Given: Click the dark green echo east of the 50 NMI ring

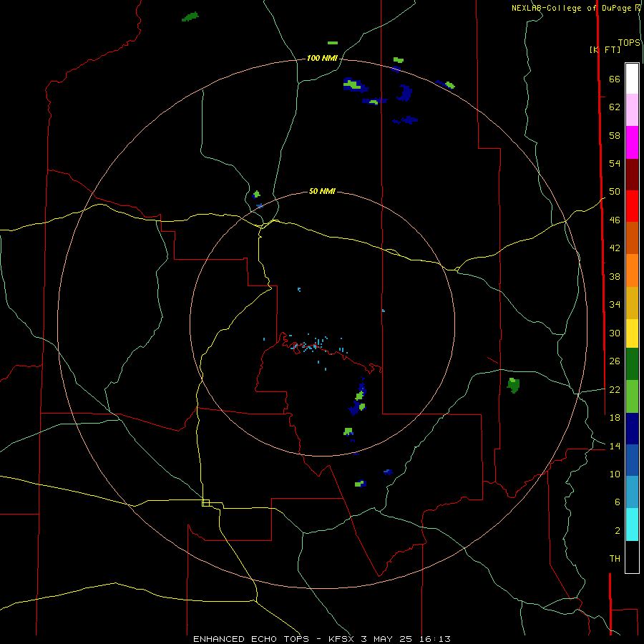Looking at the screenshot, I should point(513,385).
